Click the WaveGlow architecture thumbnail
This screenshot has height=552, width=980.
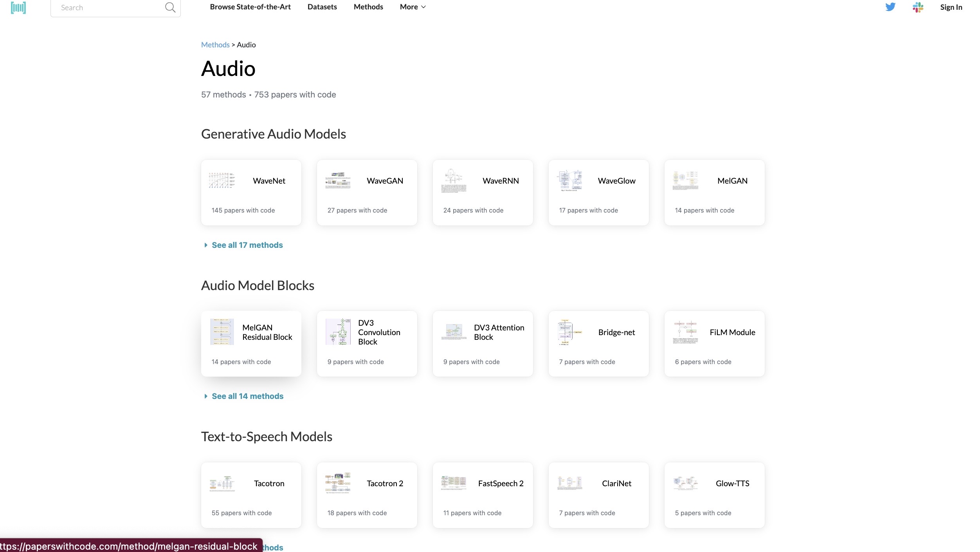pos(569,180)
